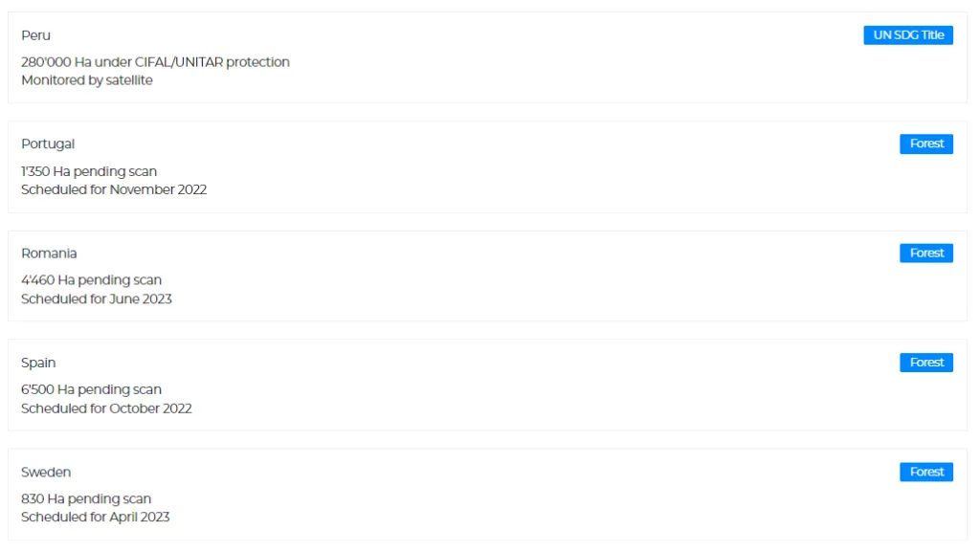The width and height of the screenshot is (980, 552).
Task: Open the Portugal entry title
Action: (48, 144)
